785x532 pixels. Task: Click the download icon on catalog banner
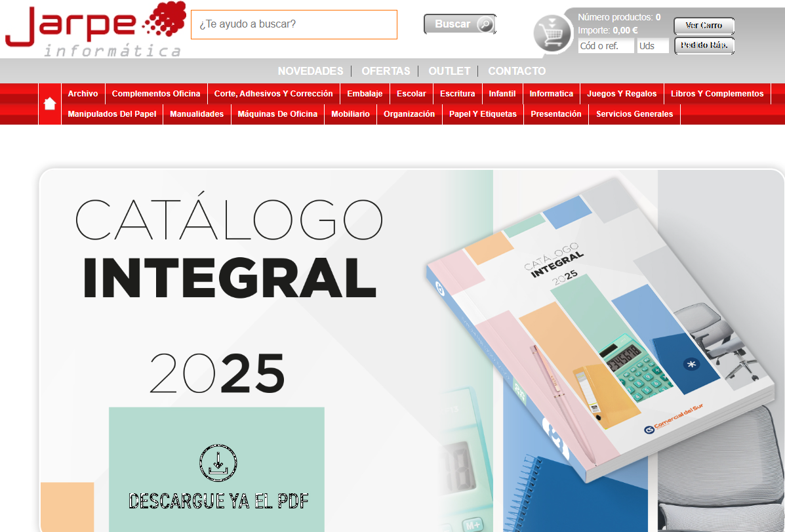pos(218,461)
